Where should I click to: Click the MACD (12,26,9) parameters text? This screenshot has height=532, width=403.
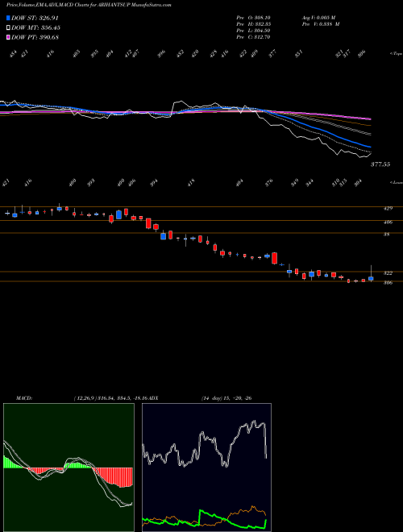(x=110, y=398)
